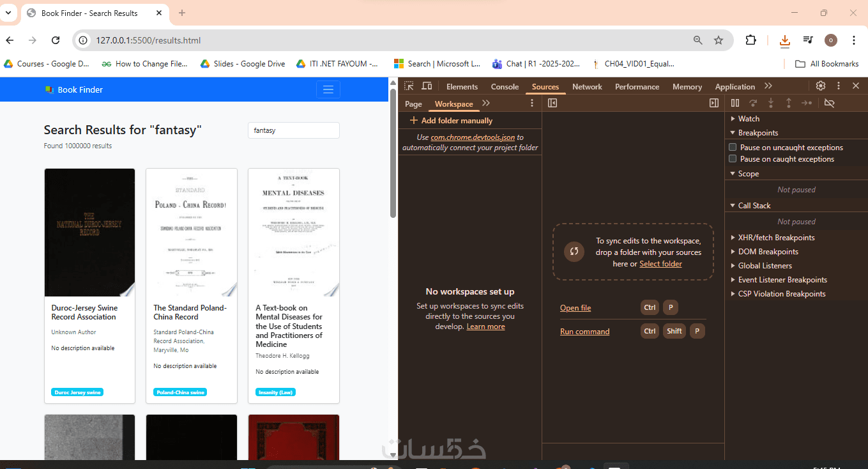Viewport: 868px width, 469px height.
Task: Expand Global Listeners
Action: pyautogui.click(x=765, y=266)
